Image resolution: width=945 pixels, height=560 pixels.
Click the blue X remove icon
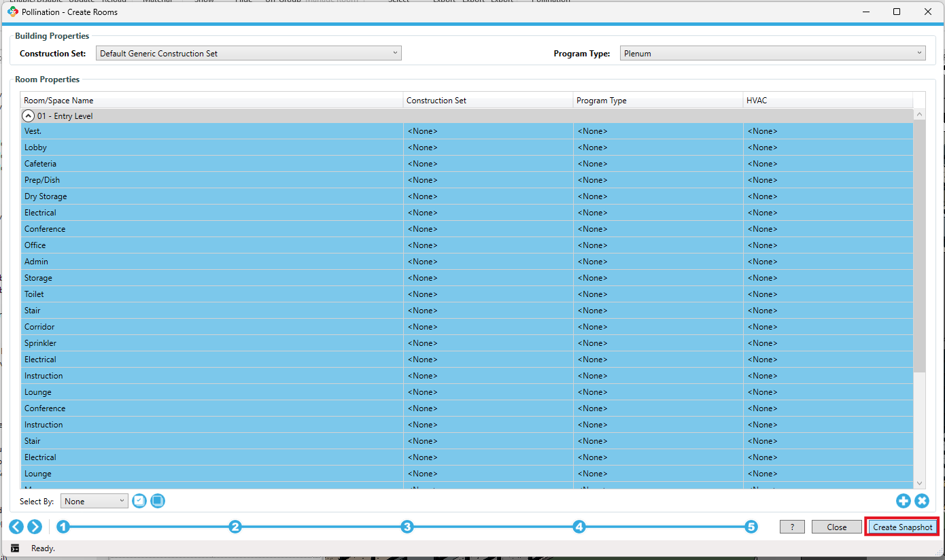921,501
